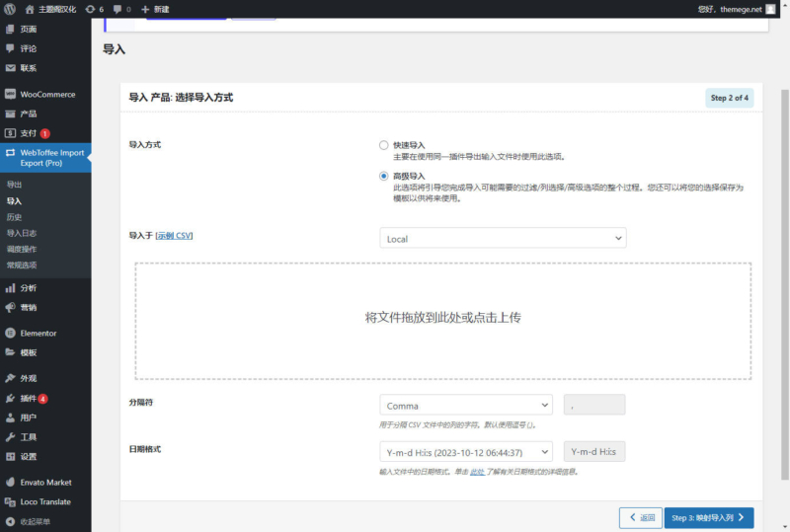Open 工具 tools wrench icon

(x=10, y=437)
